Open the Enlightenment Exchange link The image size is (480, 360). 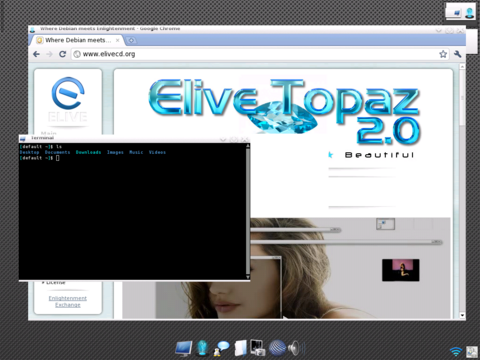(x=68, y=301)
